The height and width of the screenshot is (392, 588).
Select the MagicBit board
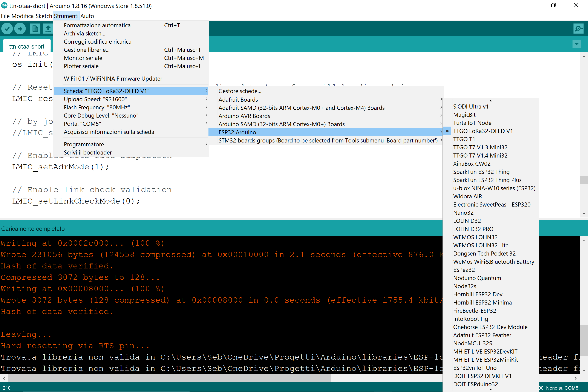pos(491,115)
